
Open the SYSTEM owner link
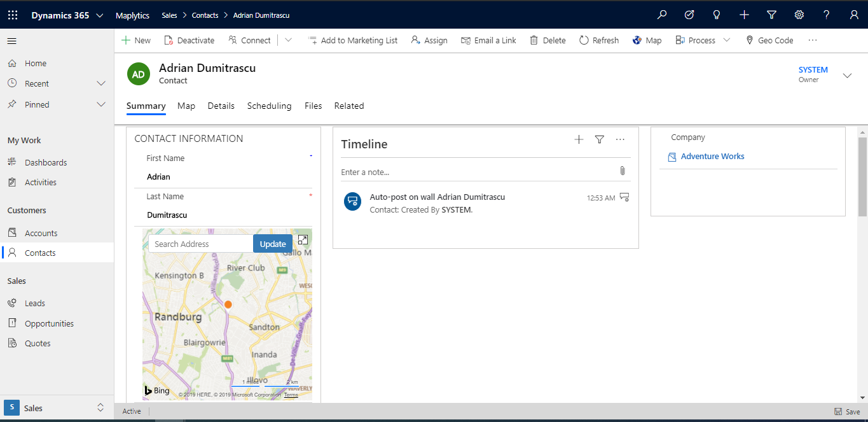pos(813,70)
